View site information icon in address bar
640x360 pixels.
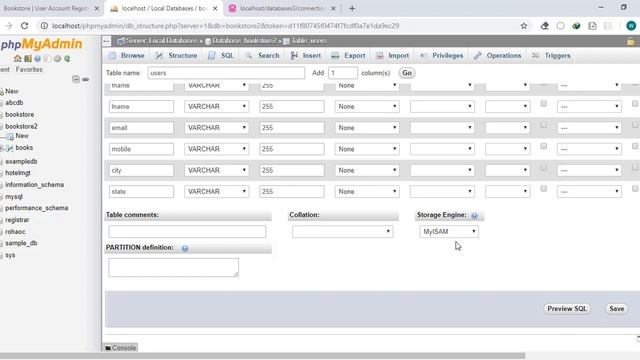point(44,26)
